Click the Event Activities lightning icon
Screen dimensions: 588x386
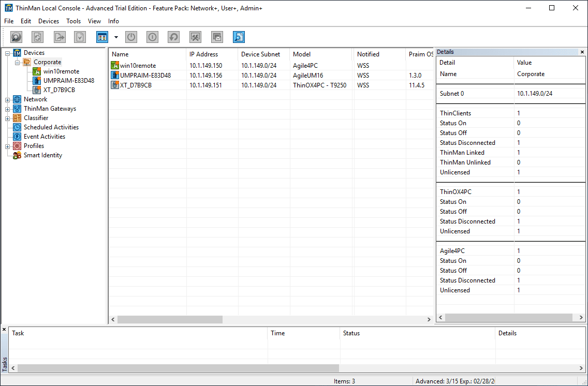click(17, 137)
